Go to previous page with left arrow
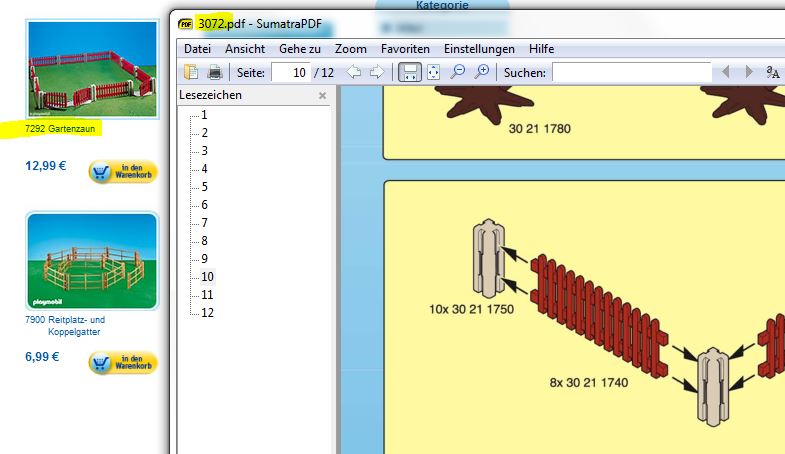The image size is (785, 454). pos(354,72)
